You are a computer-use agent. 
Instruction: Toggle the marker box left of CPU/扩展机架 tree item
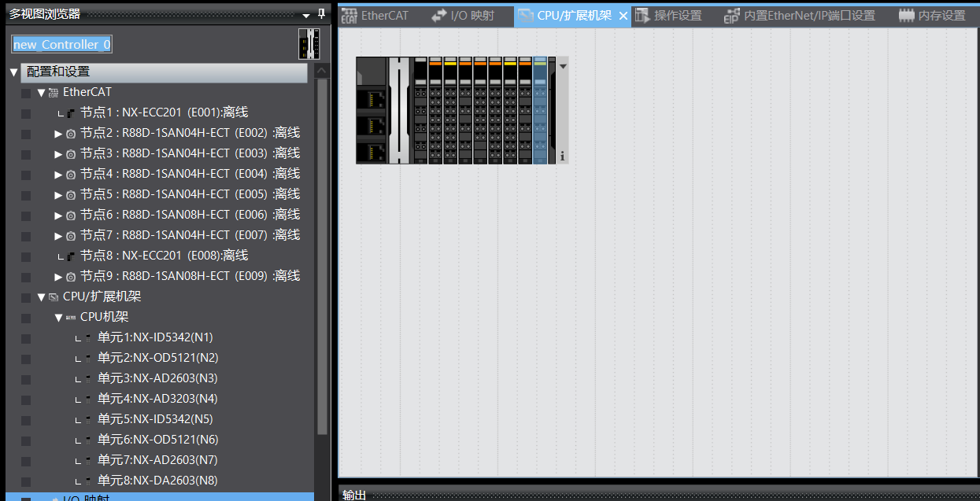coord(26,297)
